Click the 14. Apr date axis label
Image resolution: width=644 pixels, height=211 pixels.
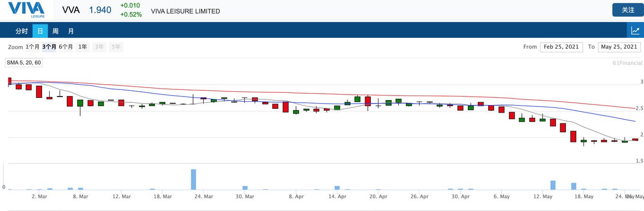coord(338,196)
